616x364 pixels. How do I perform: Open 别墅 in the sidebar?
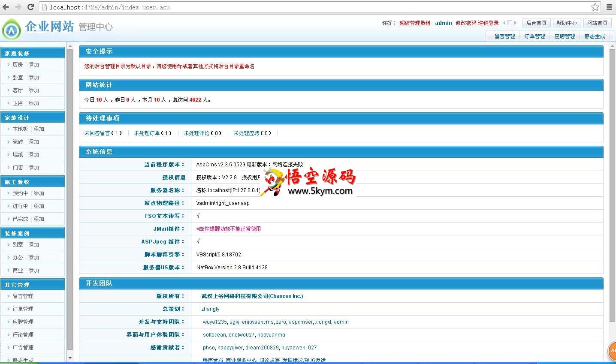(x=18, y=245)
